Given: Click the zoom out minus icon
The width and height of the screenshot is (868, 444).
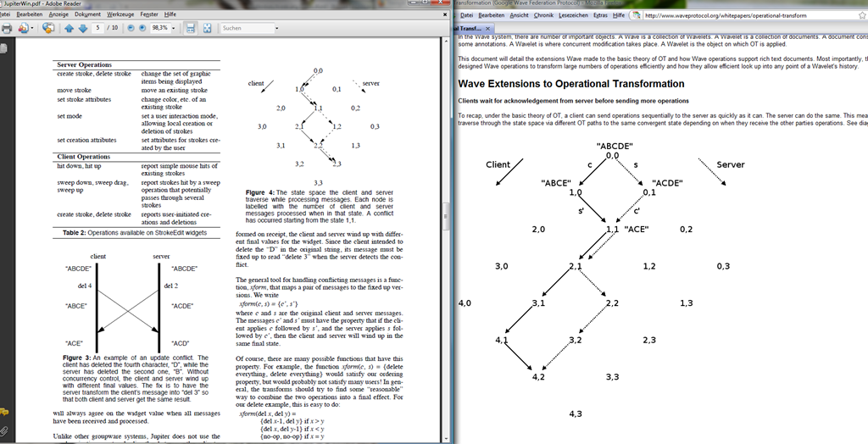Looking at the screenshot, I should pyautogui.click(x=131, y=28).
